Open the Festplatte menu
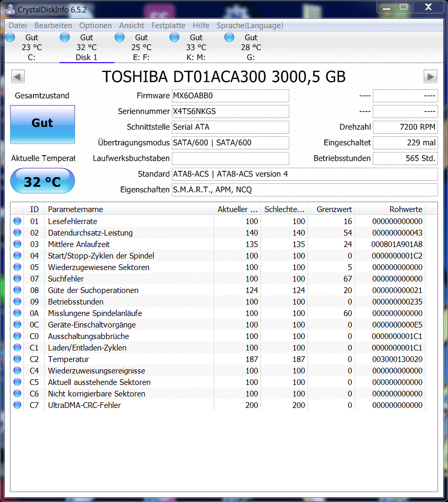The height and width of the screenshot is (502, 448). coord(168,25)
